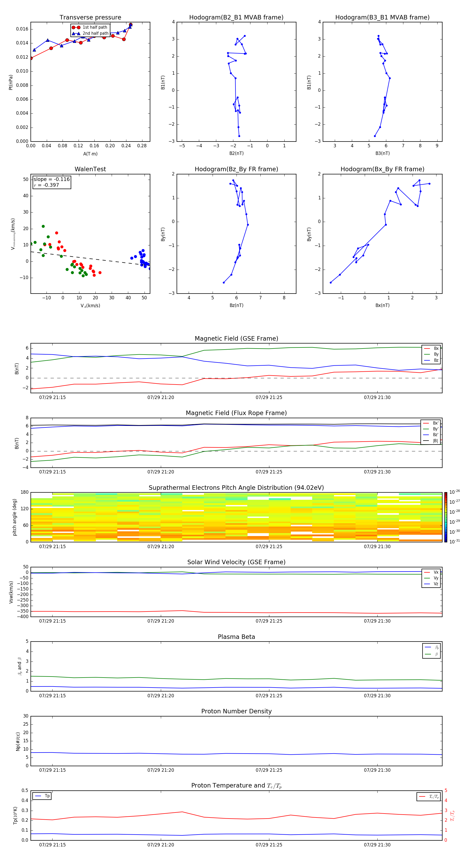Image resolution: width=473 pixels, height=868 pixels.
Task: Click the "Pt(nPa)" y-axis label
Action: (11, 82)
